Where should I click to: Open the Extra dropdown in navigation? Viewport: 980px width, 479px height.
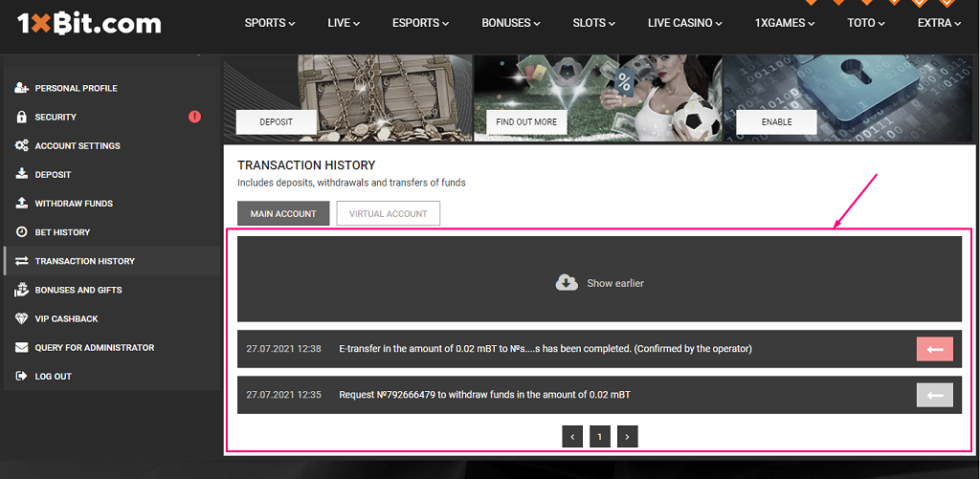pos(939,23)
